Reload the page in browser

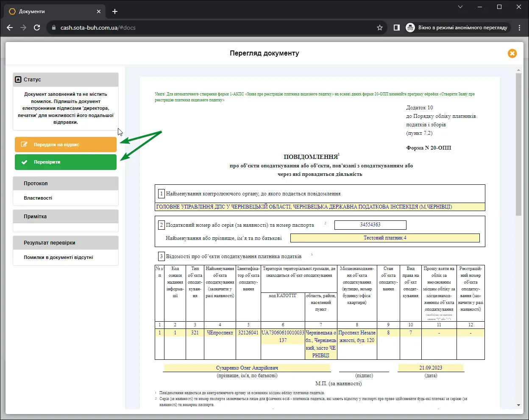pyautogui.click(x=37, y=28)
